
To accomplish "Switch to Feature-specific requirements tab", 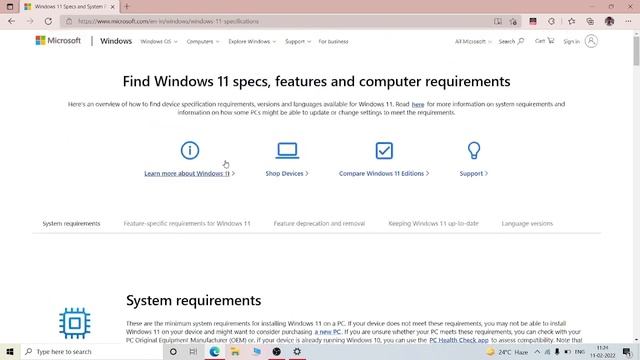I will coord(187,224).
